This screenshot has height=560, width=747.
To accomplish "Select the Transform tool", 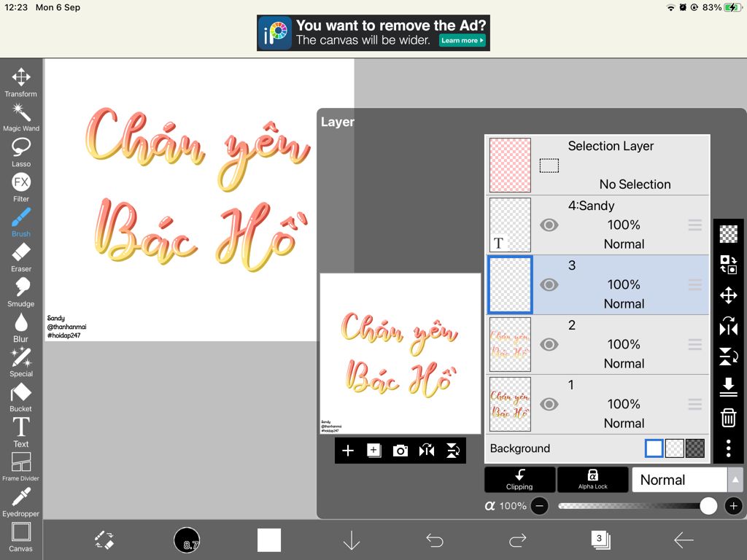I will pyautogui.click(x=21, y=82).
